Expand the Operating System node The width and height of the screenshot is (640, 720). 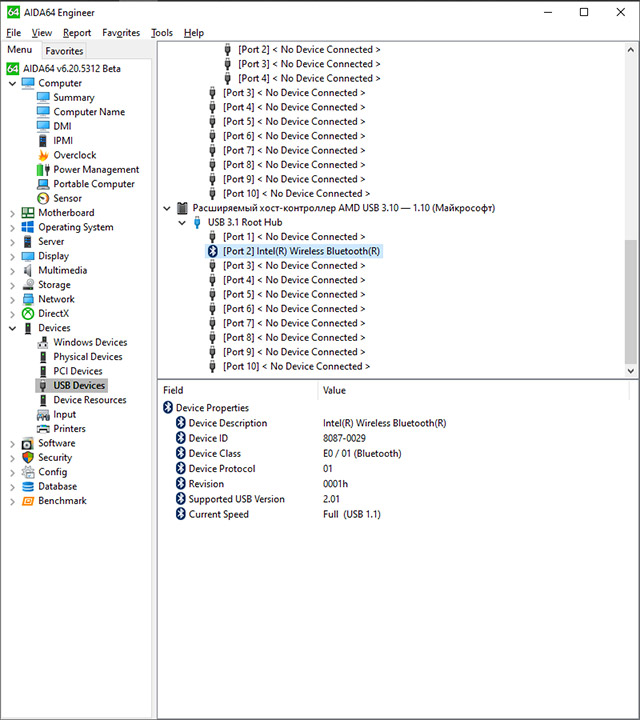click(x=12, y=227)
